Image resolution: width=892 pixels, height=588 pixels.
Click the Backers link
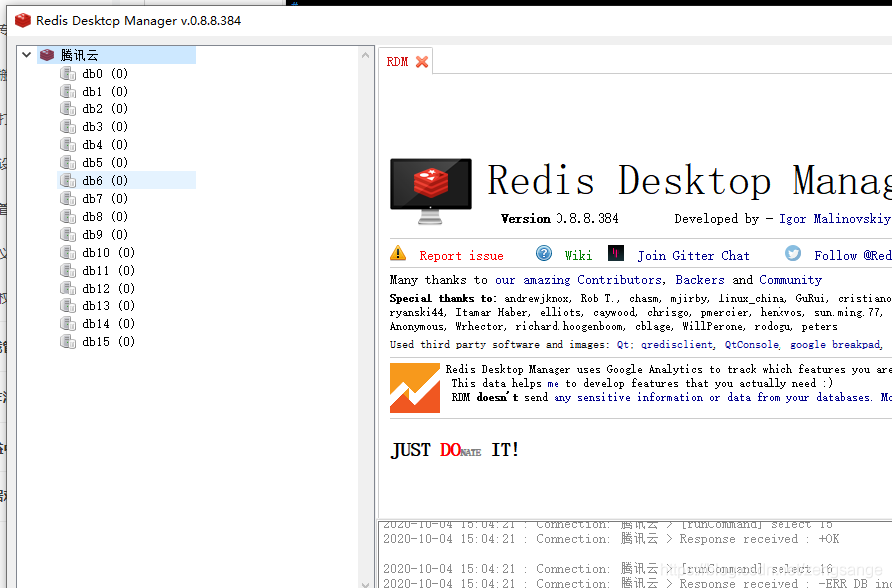(x=700, y=279)
